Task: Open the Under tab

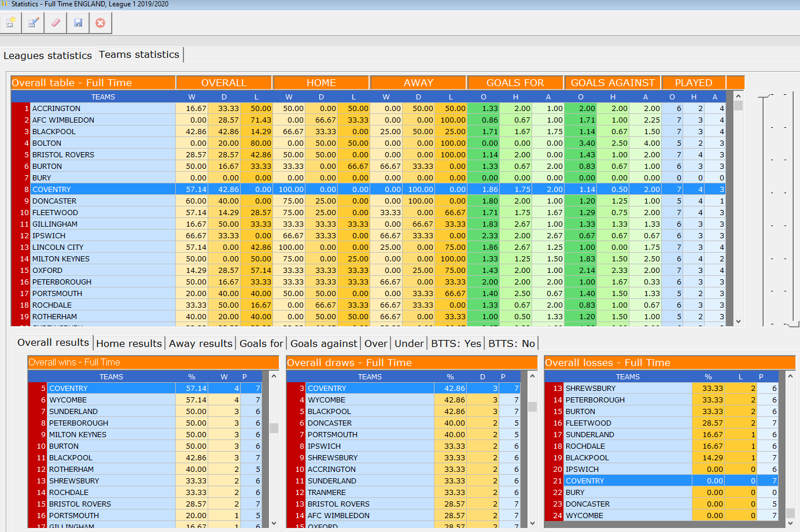Action: (410, 343)
